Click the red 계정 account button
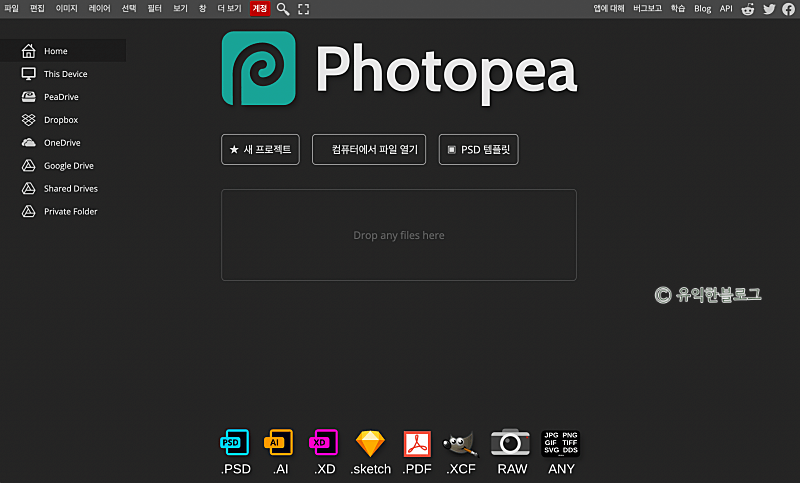Viewport: 800px width, 483px height. coord(260,9)
